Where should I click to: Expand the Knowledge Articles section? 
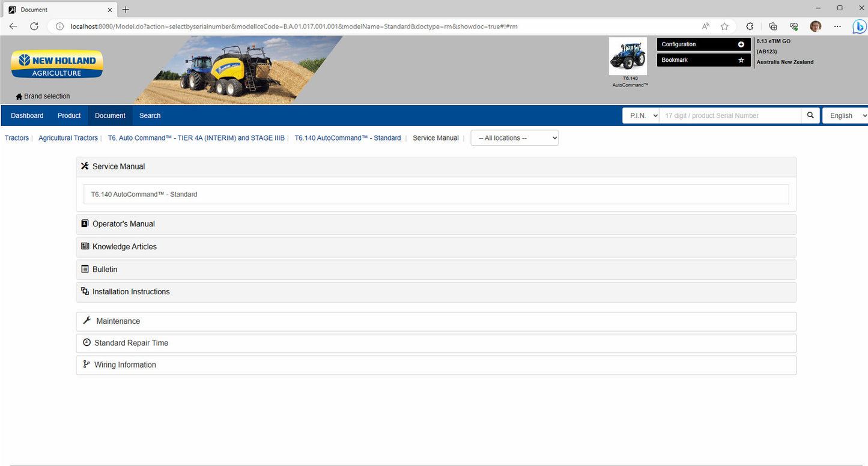[x=436, y=247]
